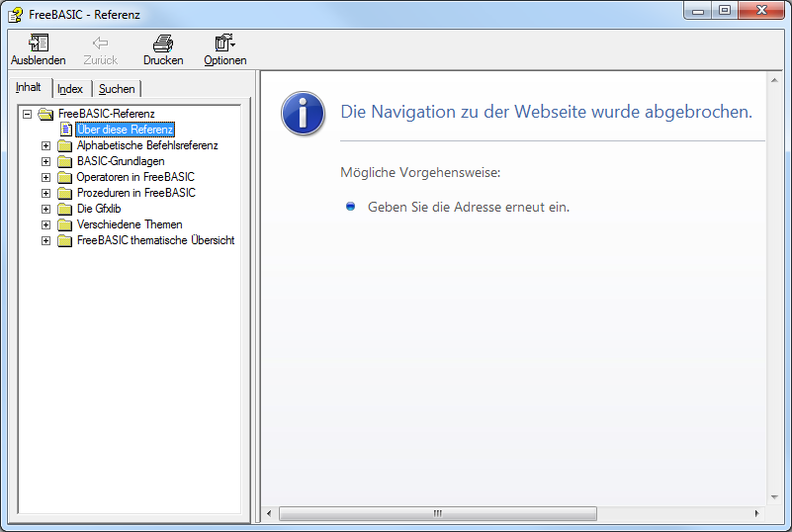Click the horizontal scrollbar thumb
Screen dimensions: 792x532
pyautogui.click(x=437, y=513)
